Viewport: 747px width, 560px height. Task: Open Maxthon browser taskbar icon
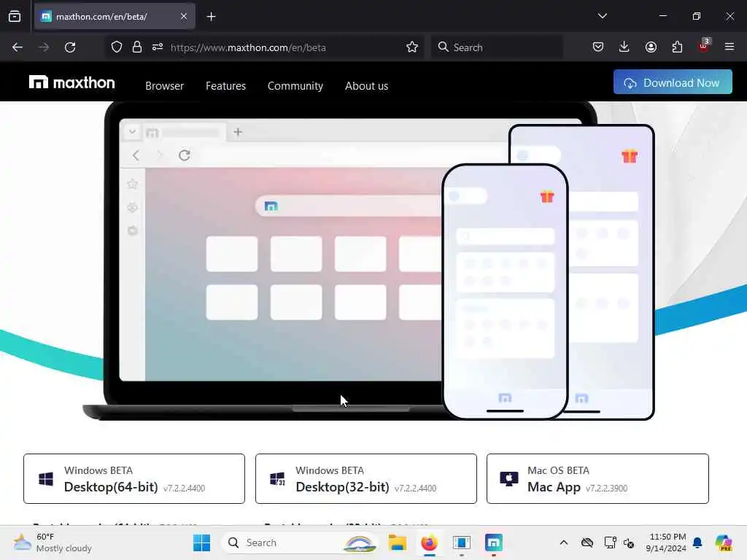tap(494, 542)
